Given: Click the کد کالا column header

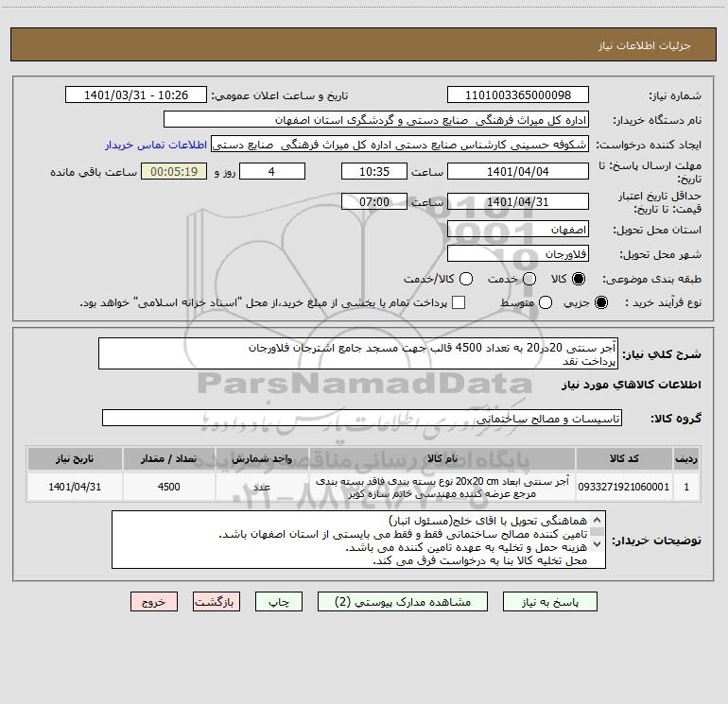Looking at the screenshot, I should tap(624, 459).
